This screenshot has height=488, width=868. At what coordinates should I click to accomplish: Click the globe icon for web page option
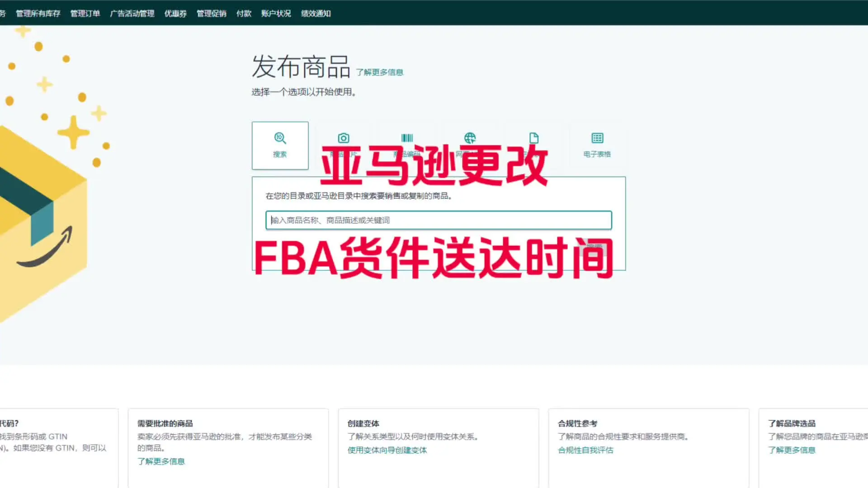470,138
